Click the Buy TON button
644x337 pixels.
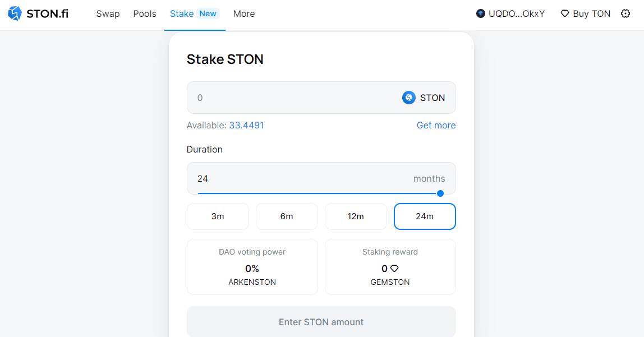pyautogui.click(x=591, y=13)
